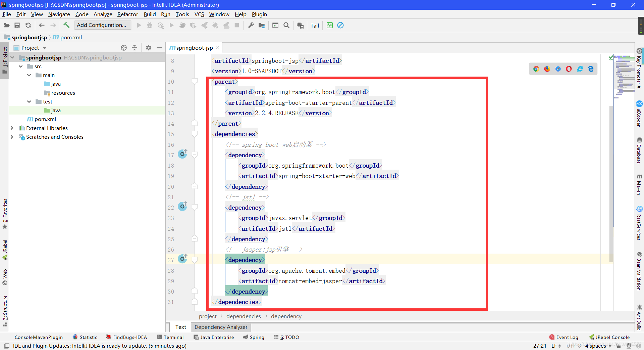
Task: Open in Safari browser icon
Action: pyautogui.click(x=558, y=69)
